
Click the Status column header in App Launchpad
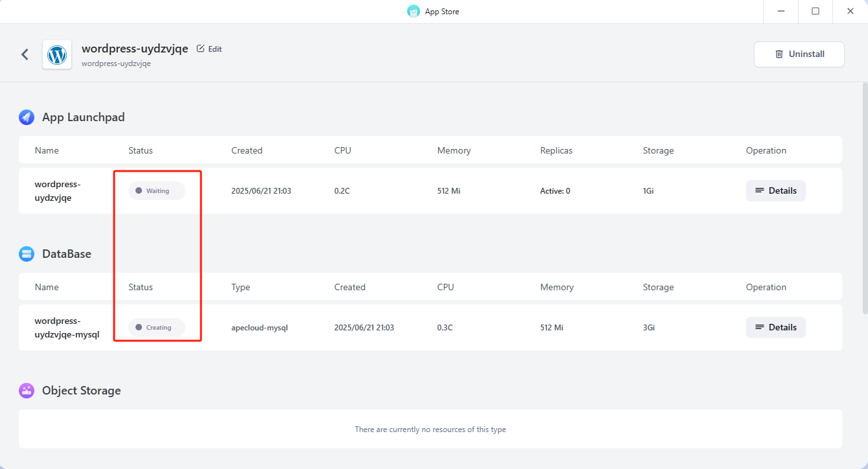[141, 150]
